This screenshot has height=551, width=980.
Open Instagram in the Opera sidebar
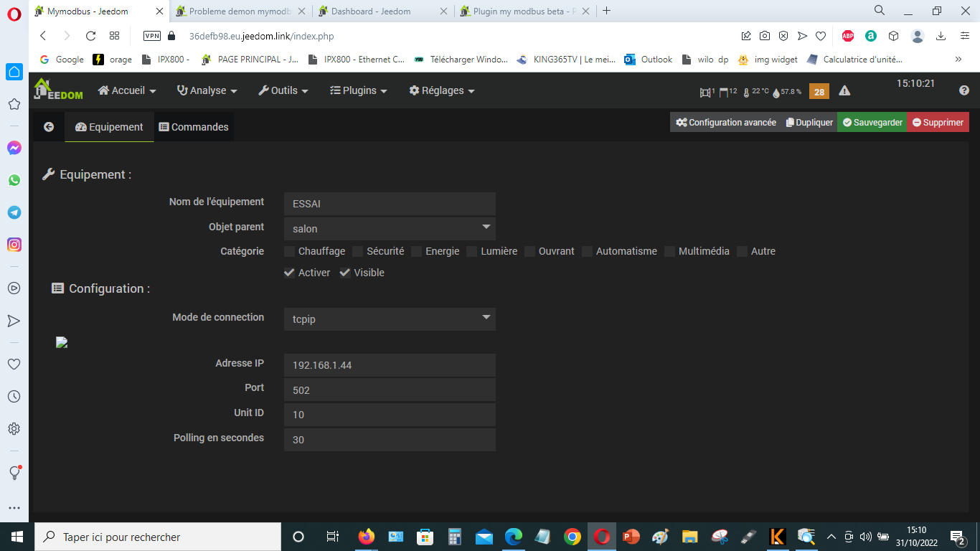tap(14, 245)
